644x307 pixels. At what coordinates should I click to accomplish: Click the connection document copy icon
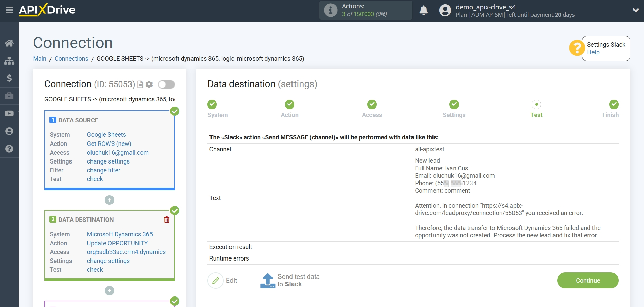pos(140,84)
